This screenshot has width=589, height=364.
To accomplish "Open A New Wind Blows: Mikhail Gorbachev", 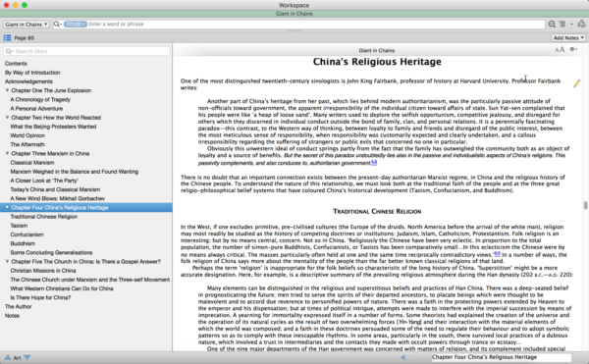I will (x=58, y=198).
